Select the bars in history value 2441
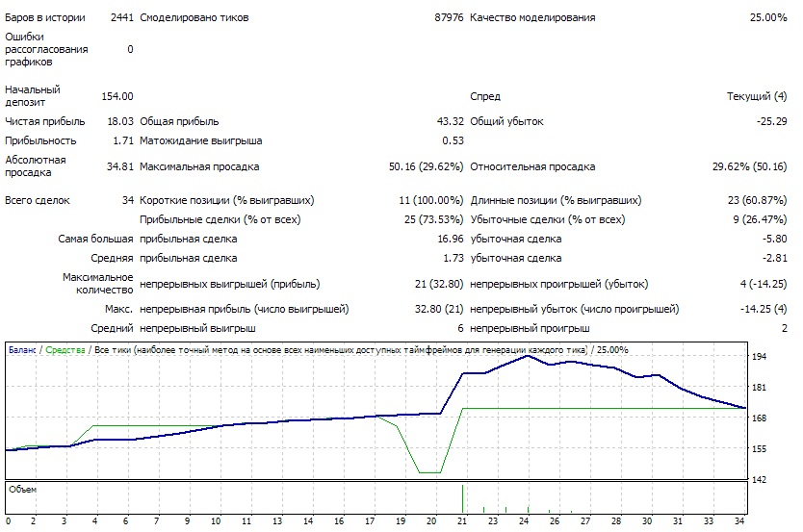This screenshot has height=532, width=803. [x=122, y=17]
